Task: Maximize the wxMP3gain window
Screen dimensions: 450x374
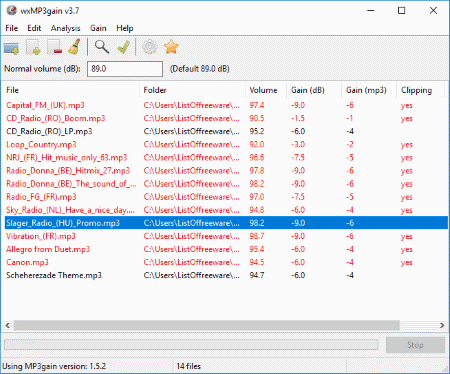Action: [402, 11]
